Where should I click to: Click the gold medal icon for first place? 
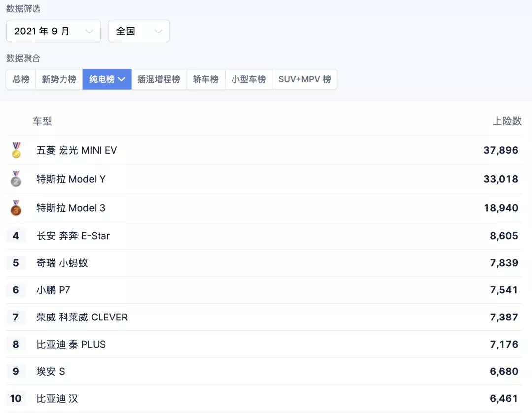(x=16, y=150)
